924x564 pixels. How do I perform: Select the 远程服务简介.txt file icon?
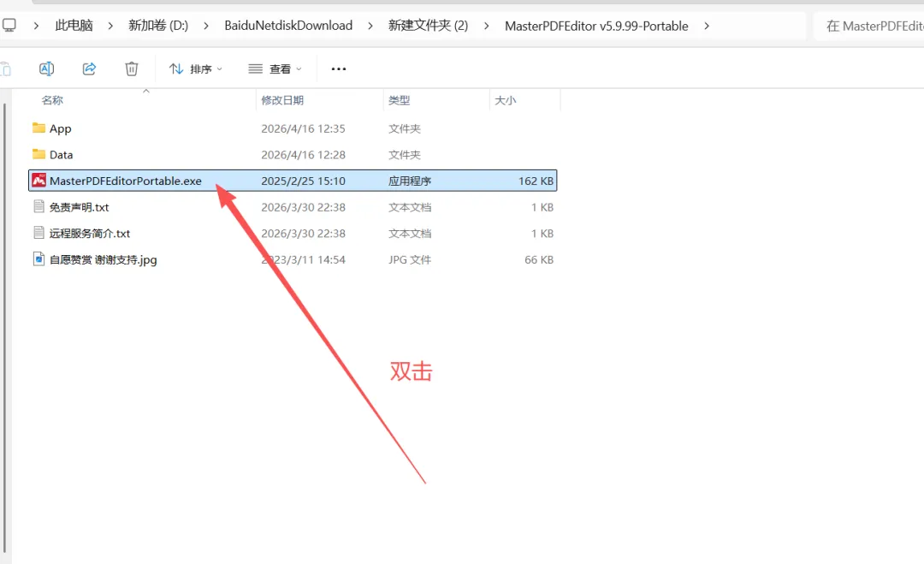tap(38, 233)
